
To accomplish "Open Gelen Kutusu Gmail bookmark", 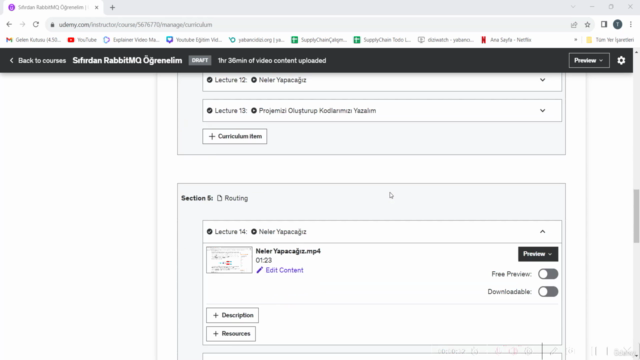I will 33,40.
